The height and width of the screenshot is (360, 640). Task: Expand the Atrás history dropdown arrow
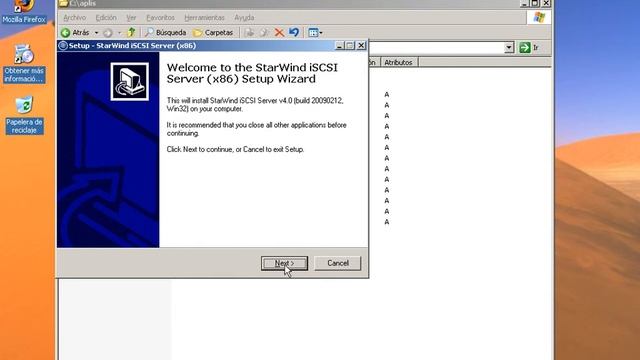[x=97, y=33]
